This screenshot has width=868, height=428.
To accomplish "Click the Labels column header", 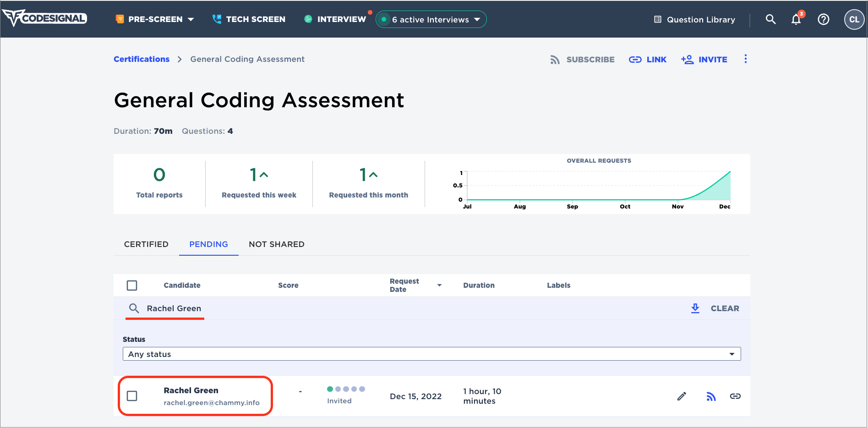I will coord(558,285).
